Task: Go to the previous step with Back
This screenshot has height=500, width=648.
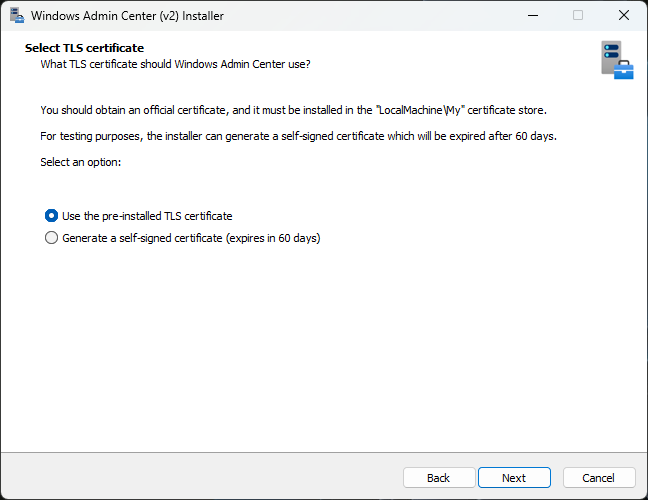Action: pos(438,478)
